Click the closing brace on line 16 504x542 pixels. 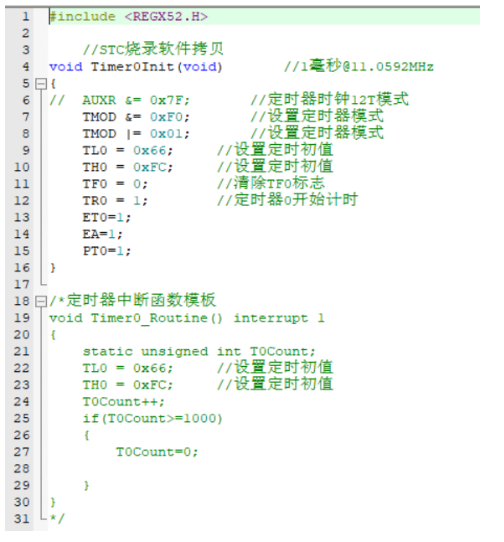53,268
